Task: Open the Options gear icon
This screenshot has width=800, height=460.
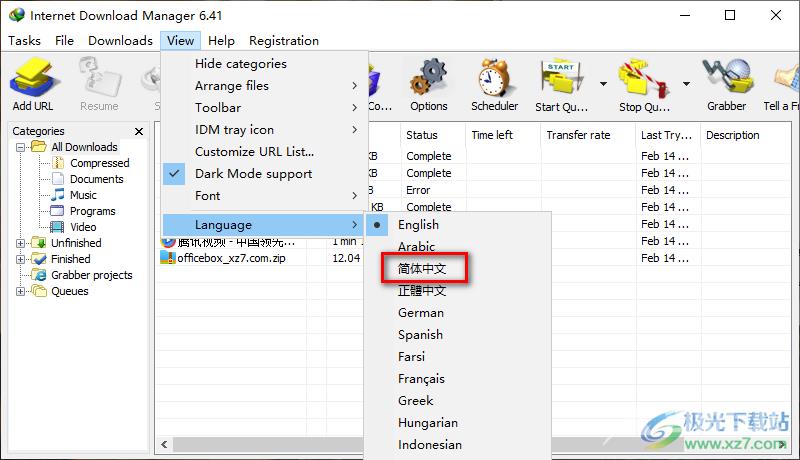Action: pos(429,78)
